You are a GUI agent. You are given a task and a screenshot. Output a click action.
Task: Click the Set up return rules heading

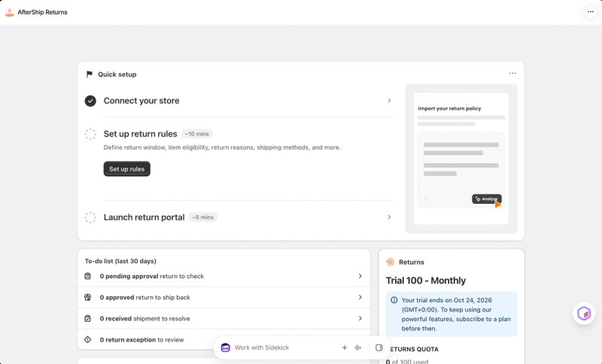point(140,134)
